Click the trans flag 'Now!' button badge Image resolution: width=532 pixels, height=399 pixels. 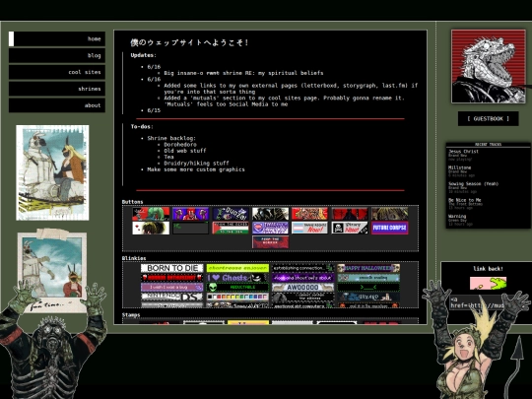click(x=309, y=228)
